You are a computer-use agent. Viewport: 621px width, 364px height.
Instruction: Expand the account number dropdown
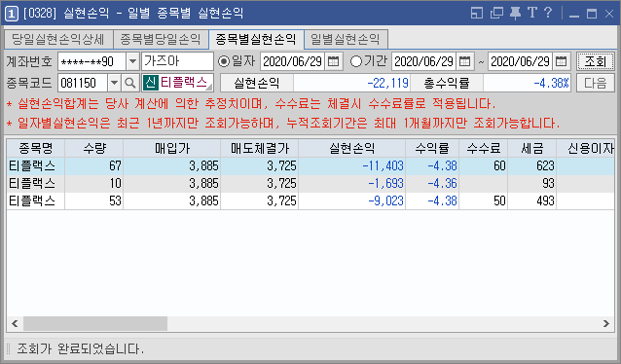tap(132, 61)
